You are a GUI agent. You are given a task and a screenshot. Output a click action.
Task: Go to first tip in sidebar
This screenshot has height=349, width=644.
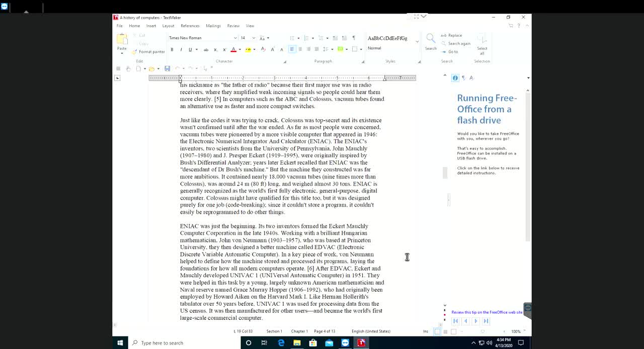pos(455,321)
